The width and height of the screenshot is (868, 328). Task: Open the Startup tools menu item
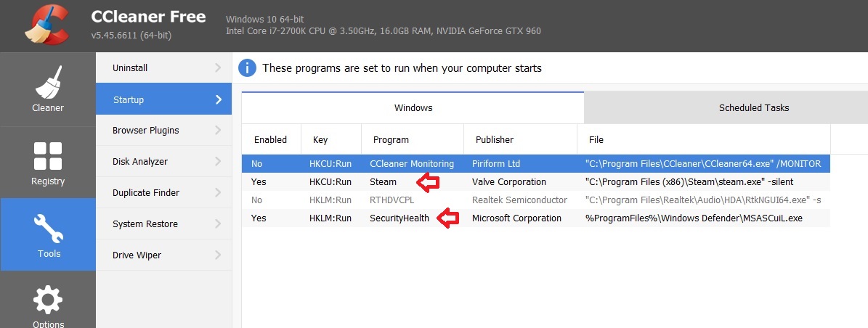(163, 99)
